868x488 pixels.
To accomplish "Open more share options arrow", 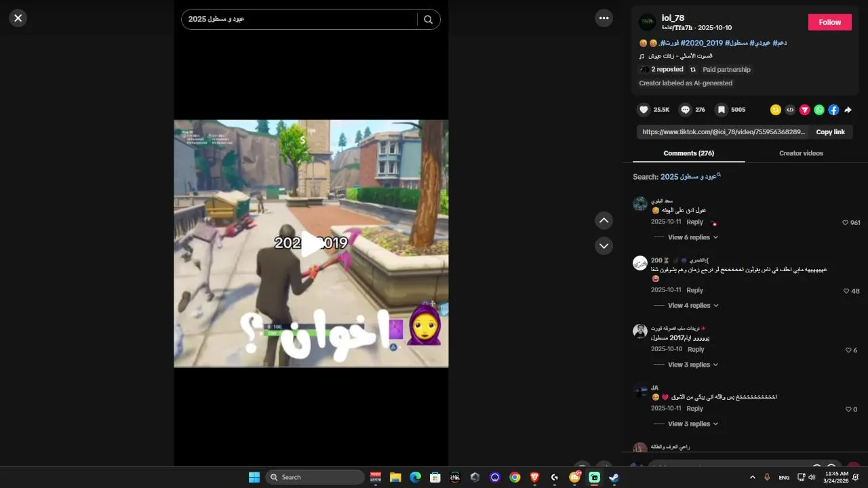I will click(848, 110).
